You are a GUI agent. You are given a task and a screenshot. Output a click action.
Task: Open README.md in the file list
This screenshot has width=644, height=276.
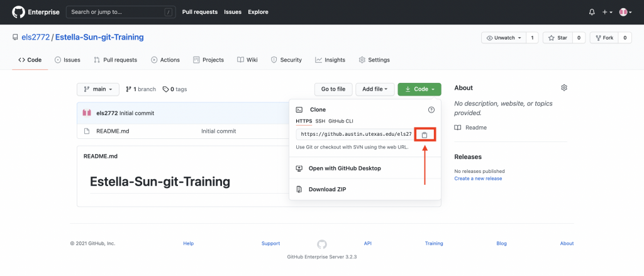[x=113, y=131]
